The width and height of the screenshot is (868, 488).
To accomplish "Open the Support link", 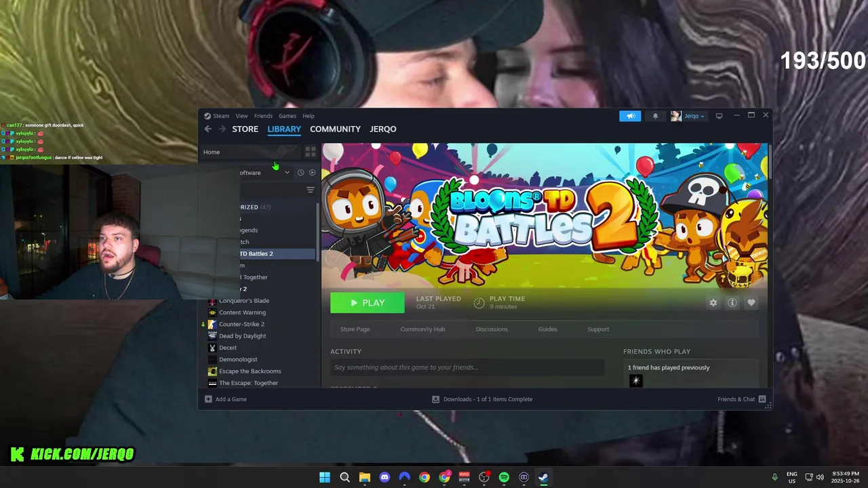I will click(598, 329).
